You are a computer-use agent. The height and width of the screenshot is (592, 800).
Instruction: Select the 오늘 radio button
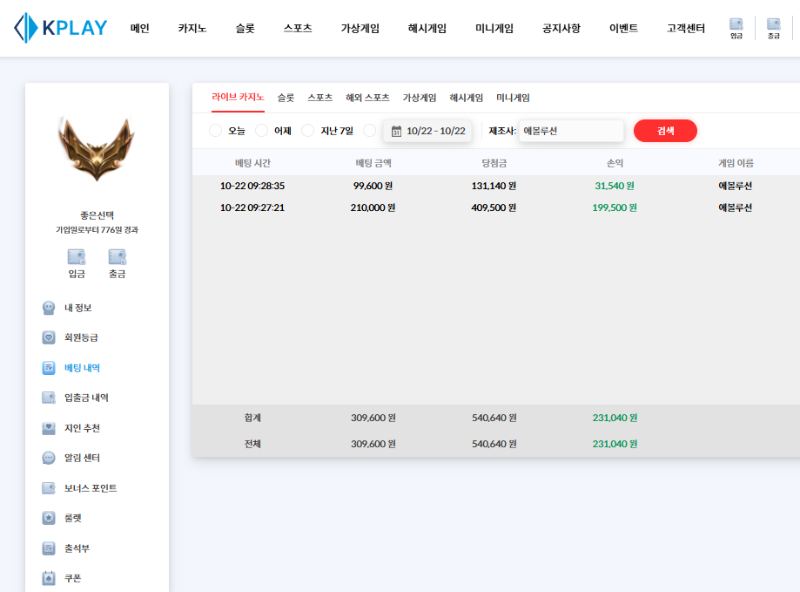click(x=215, y=131)
